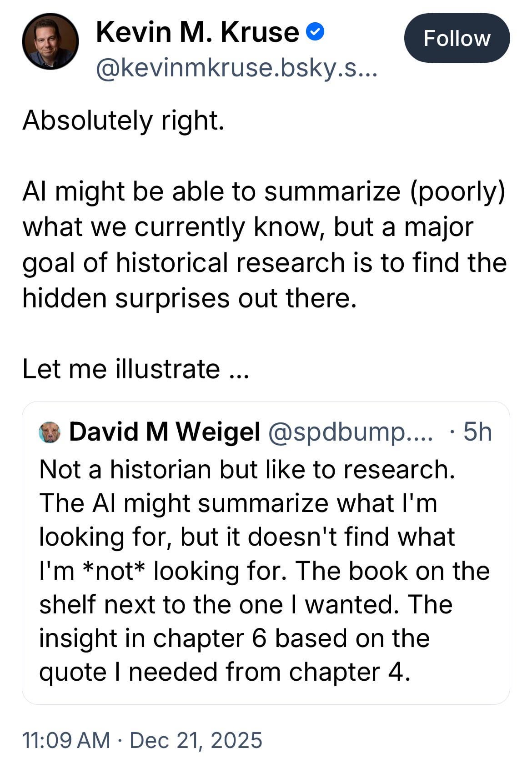Click the "Let me illustrate ..." line
The width and height of the screenshot is (532, 763).
pyautogui.click(x=136, y=368)
